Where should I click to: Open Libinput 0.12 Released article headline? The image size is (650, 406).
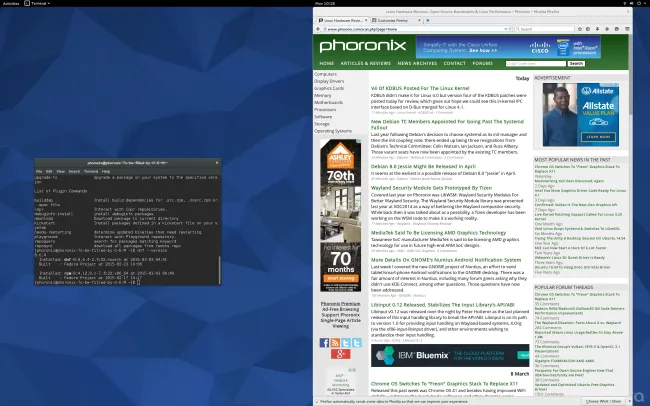coord(442,305)
